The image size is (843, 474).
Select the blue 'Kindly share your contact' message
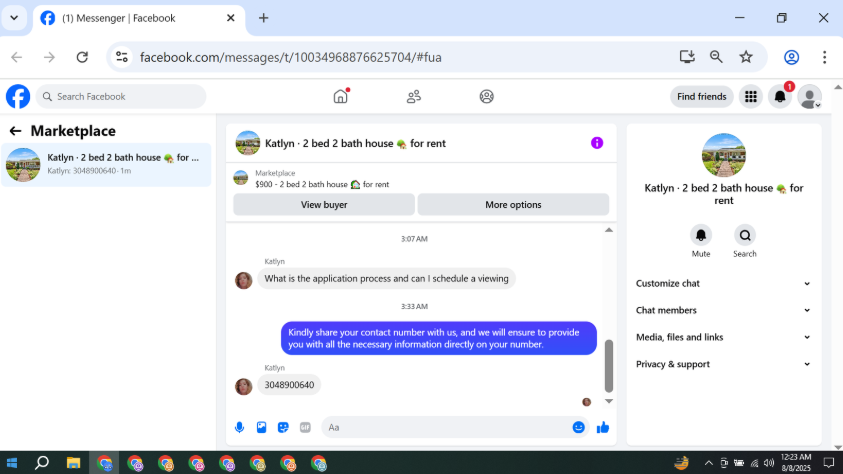[x=439, y=338]
